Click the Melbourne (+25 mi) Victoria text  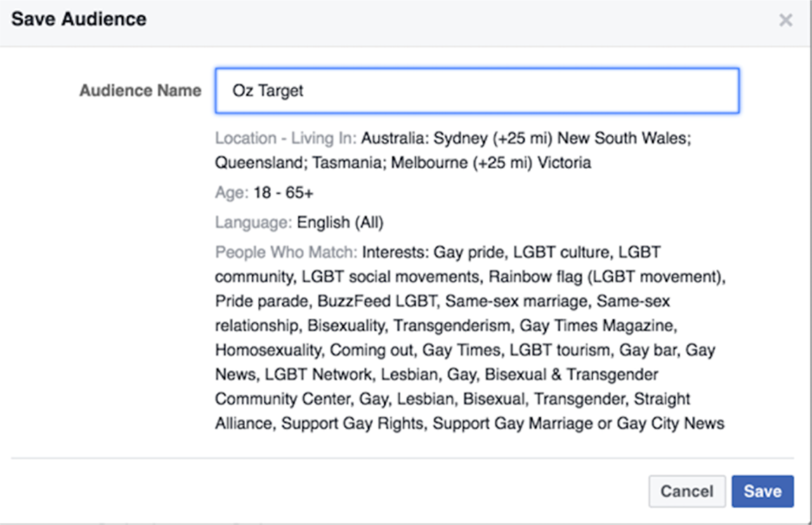[491, 162]
